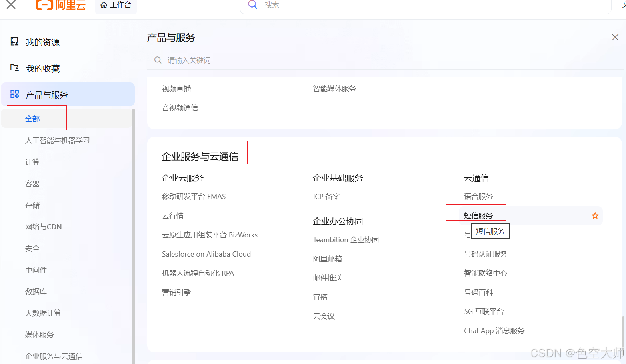Screen dimensions: 626x364
Task: Click the 产品与服务 grid icon
Action: tap(14, 94)
